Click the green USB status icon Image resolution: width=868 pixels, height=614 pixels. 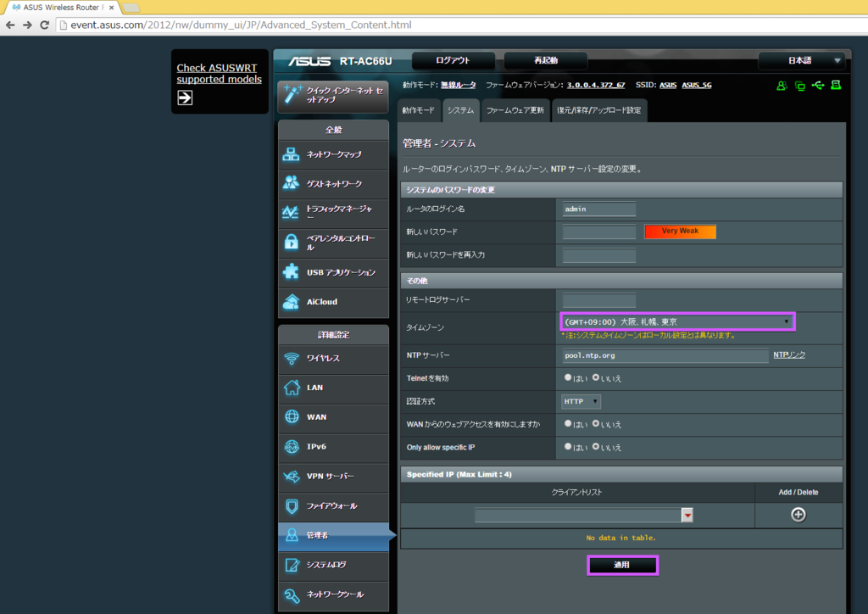pyautogui.click(x=818, y=86)
